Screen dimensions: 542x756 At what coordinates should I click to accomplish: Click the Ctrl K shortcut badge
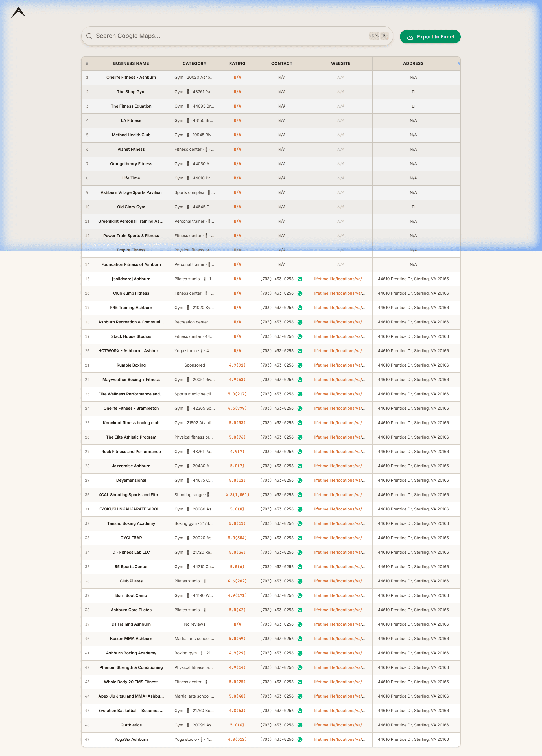(x=379, y=36)
